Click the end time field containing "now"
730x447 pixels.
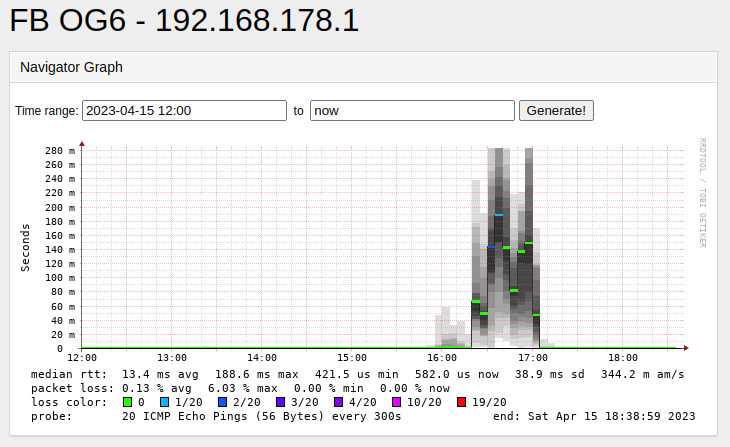[412, 110]
